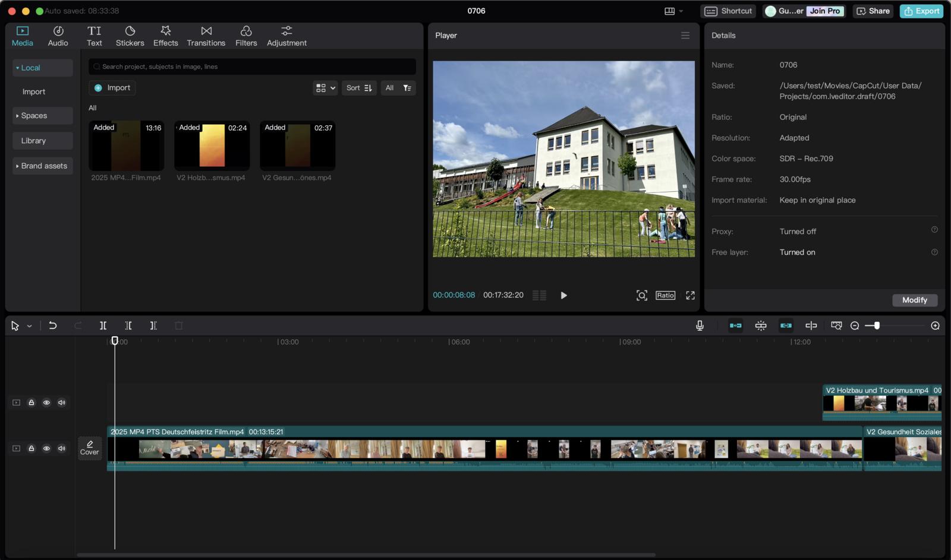Switch to the Filters tab
This screenshot has width=951, height=560.
pos(246,36)
